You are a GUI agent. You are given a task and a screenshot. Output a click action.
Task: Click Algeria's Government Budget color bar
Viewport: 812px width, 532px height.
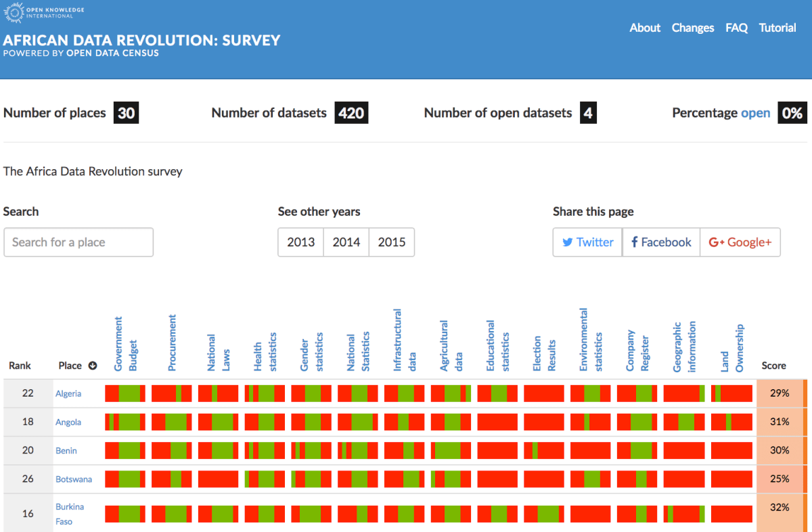[125, 393]
